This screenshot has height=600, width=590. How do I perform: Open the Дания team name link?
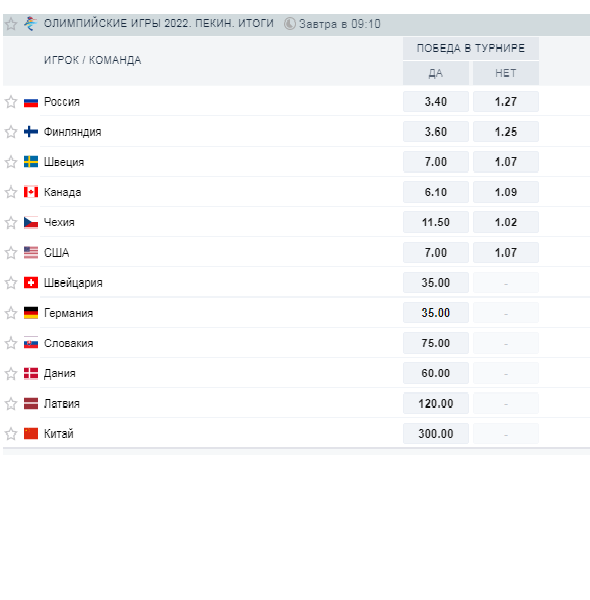tap(60, 373)
